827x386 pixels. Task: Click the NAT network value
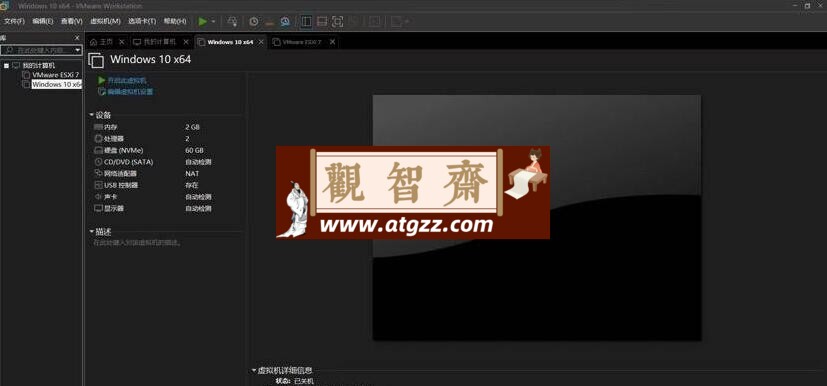[193, 173]
